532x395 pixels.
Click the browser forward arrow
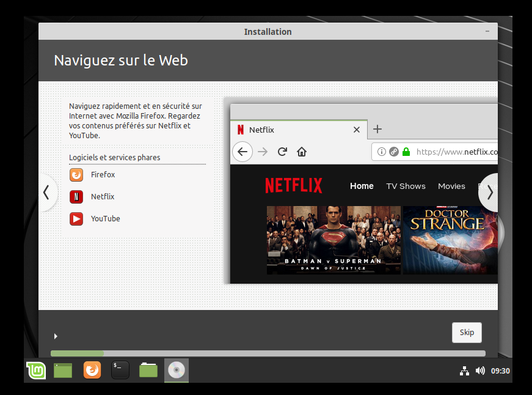263,152
